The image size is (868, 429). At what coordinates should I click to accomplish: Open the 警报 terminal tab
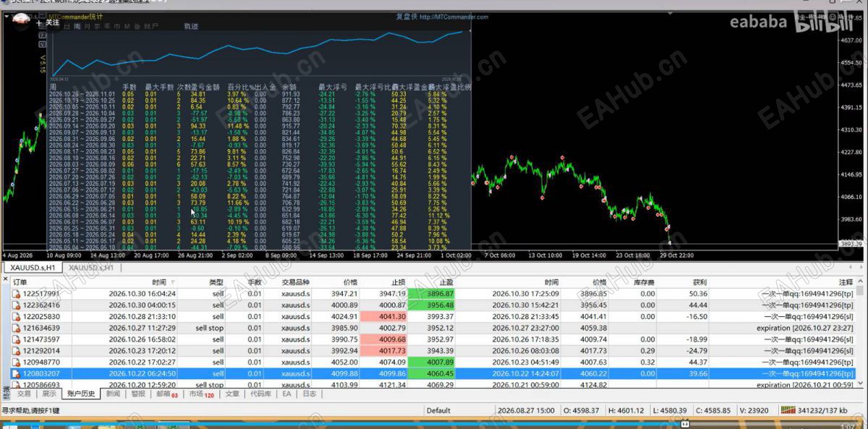point(138,394)
